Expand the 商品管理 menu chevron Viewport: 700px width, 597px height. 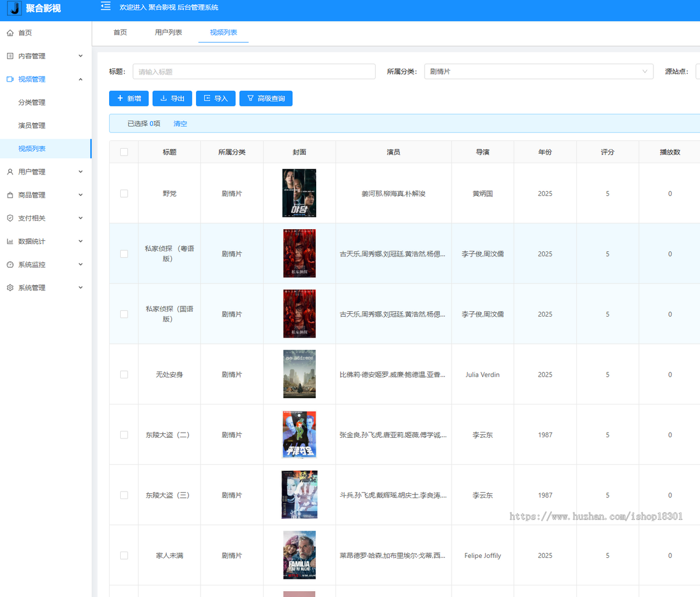click(x=80, y=195)
